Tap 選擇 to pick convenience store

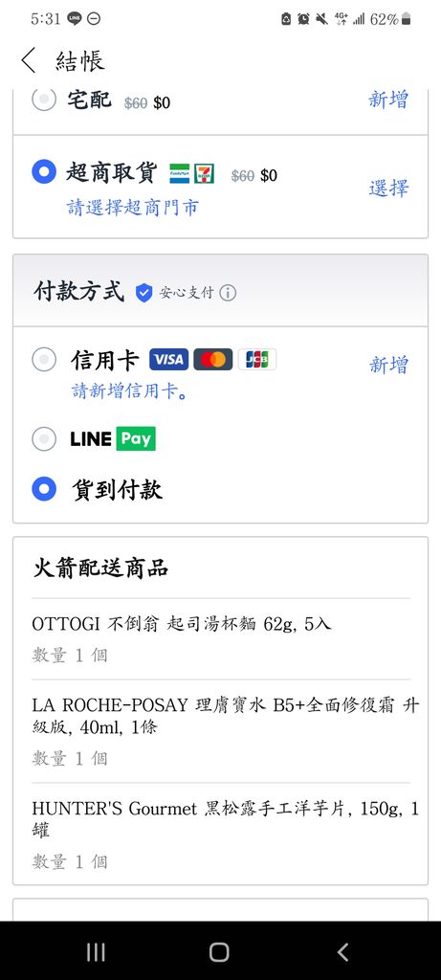387,188
